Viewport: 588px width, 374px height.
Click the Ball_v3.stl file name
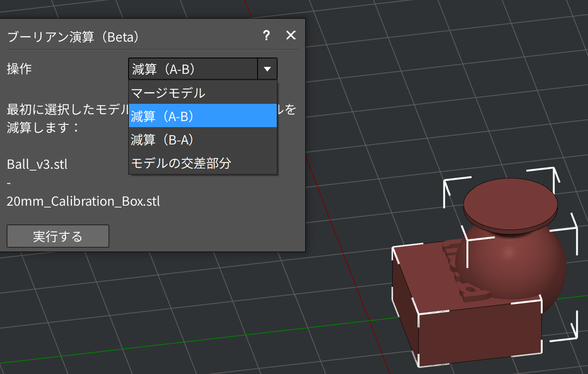point(37,164)
